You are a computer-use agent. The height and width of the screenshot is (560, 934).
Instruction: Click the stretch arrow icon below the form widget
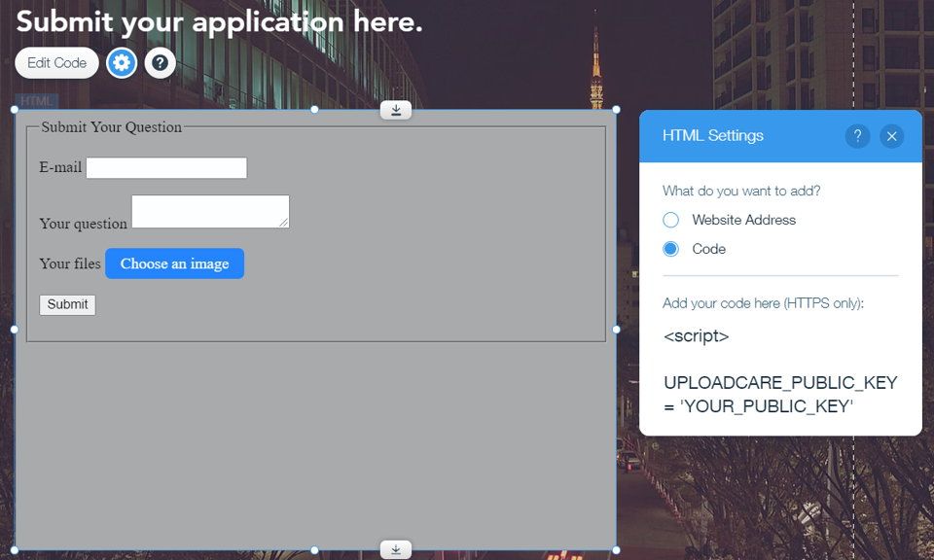click(395, 548)
